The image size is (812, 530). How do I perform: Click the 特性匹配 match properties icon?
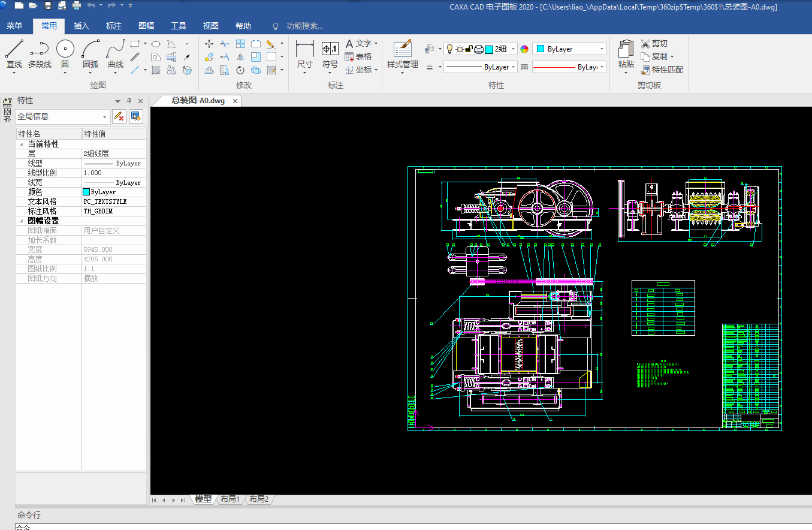tap(645, 70)
